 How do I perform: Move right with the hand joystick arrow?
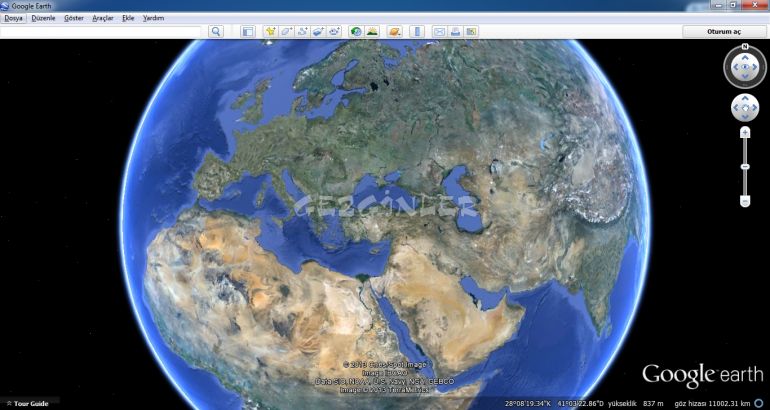(x=753, y=108)
